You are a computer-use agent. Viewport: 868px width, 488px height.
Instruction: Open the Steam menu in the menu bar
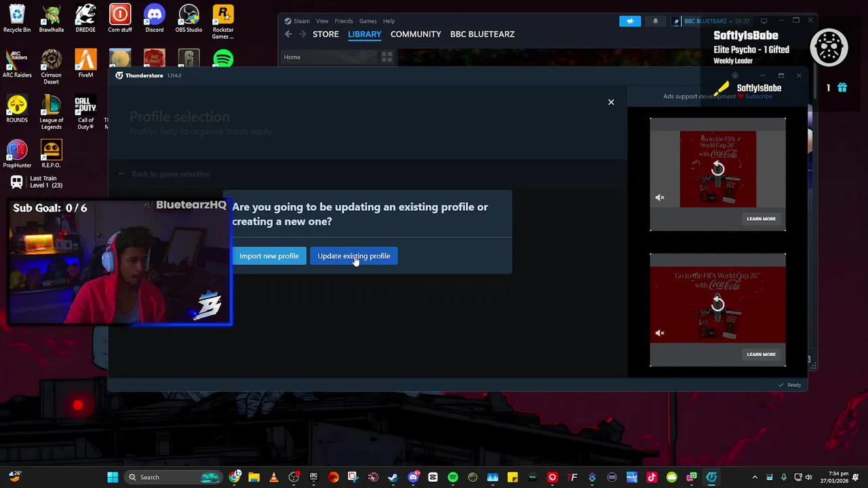297,21
